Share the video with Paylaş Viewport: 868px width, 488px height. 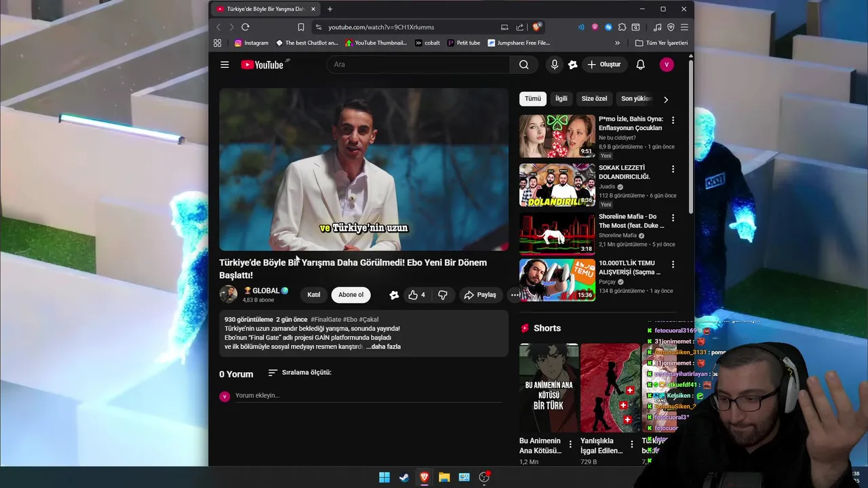coord(480,295)
